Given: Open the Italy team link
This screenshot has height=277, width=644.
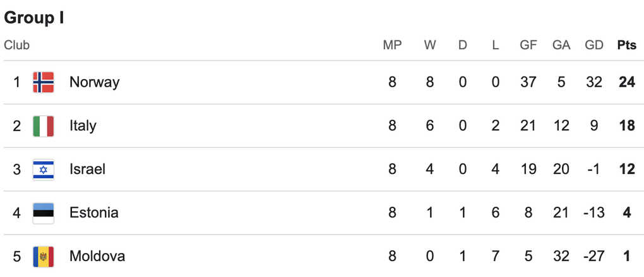Looking at the screenshot, I should (x=83, y=126).
